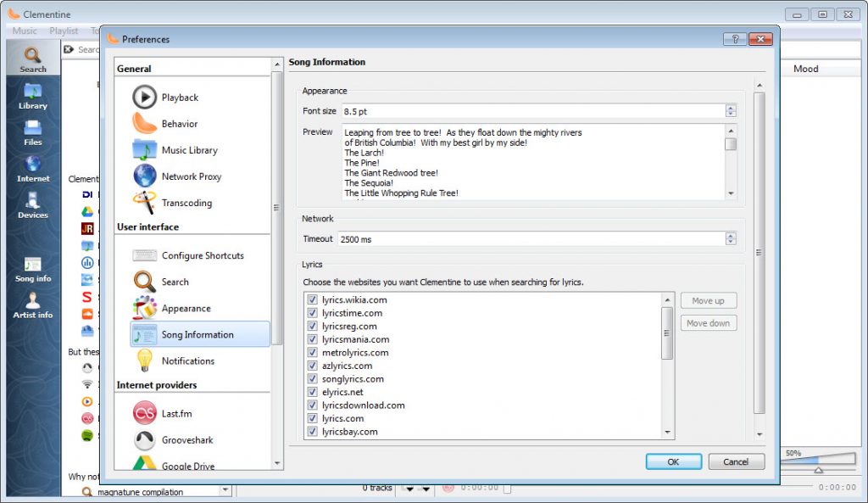The width and height of the screenshot is (868, 503).
Task: Switch to Search tab in main sidebar
Action: point(33,59)
